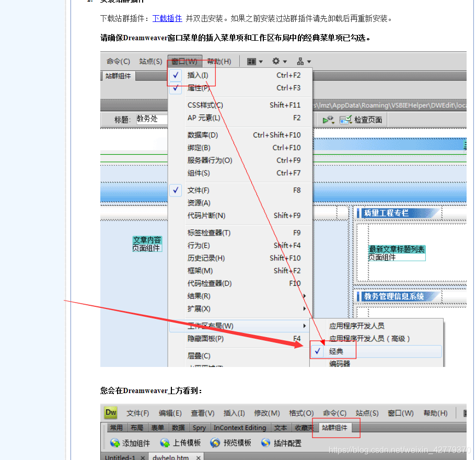This screenshot has width=476, height=460.
Task: Switch to the 表单 insert tab
Action: point(158,428)
